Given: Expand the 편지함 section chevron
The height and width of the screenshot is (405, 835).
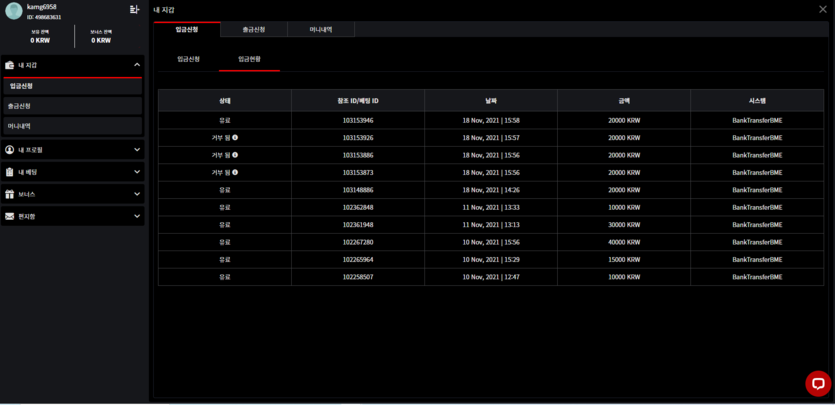Looking at the screenshot, I should coord(137,217).
